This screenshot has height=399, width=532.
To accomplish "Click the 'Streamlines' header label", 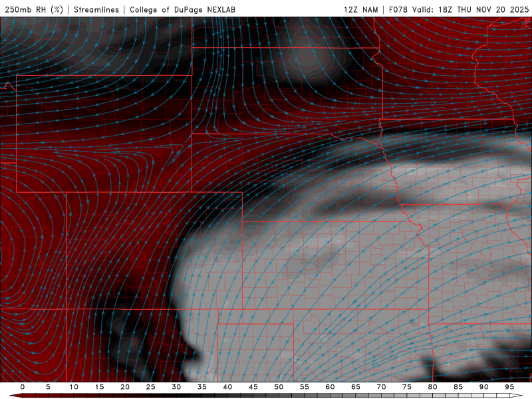I will (x=96, y=9).
